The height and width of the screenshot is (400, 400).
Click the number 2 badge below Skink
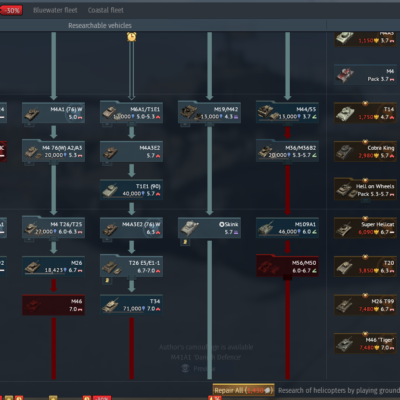click(185, 242)
